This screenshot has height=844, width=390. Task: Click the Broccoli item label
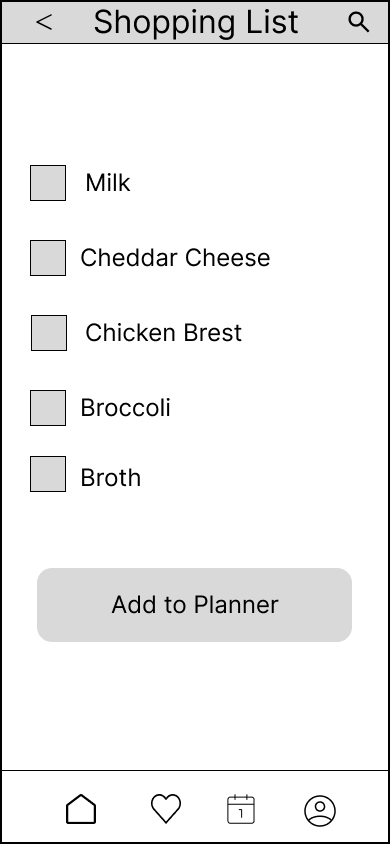coord(125,408)
